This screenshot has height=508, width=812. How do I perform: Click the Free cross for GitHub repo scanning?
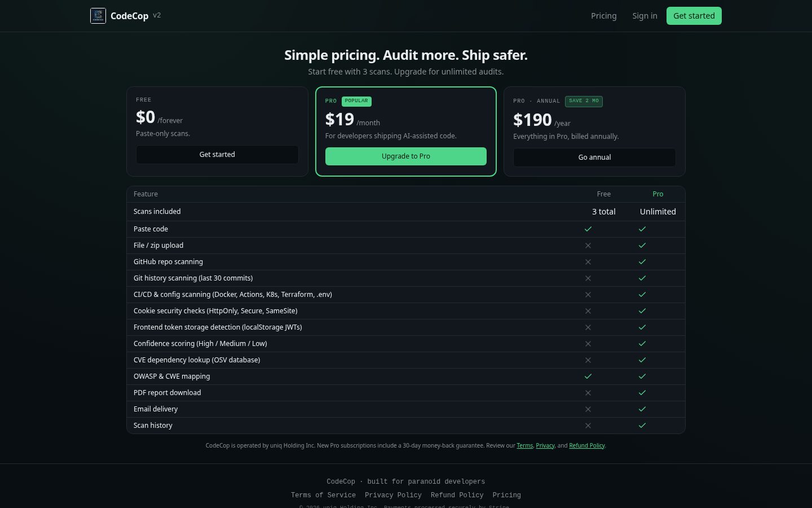(x=588, y=262)
